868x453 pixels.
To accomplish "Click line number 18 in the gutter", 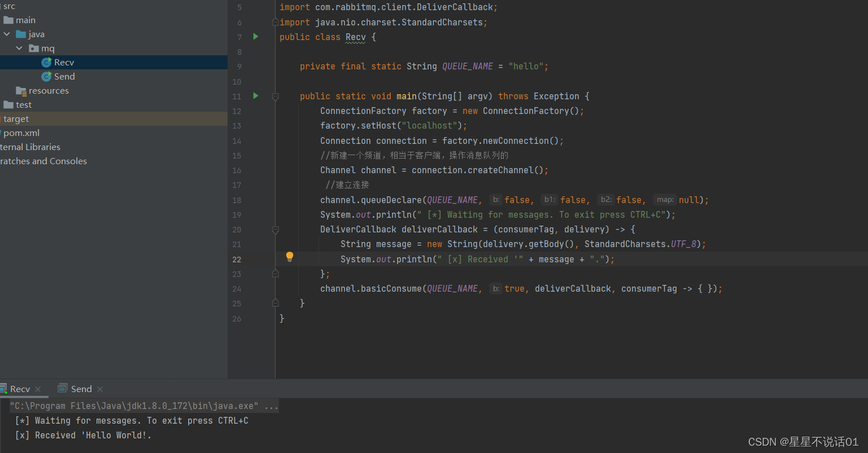I will tap(237, 200).
